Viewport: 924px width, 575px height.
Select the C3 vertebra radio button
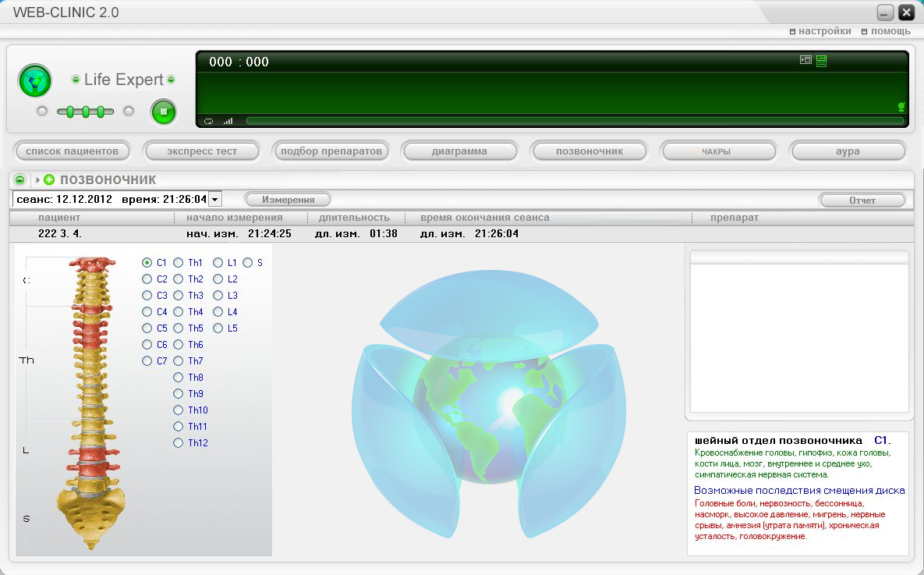[147, 296]
